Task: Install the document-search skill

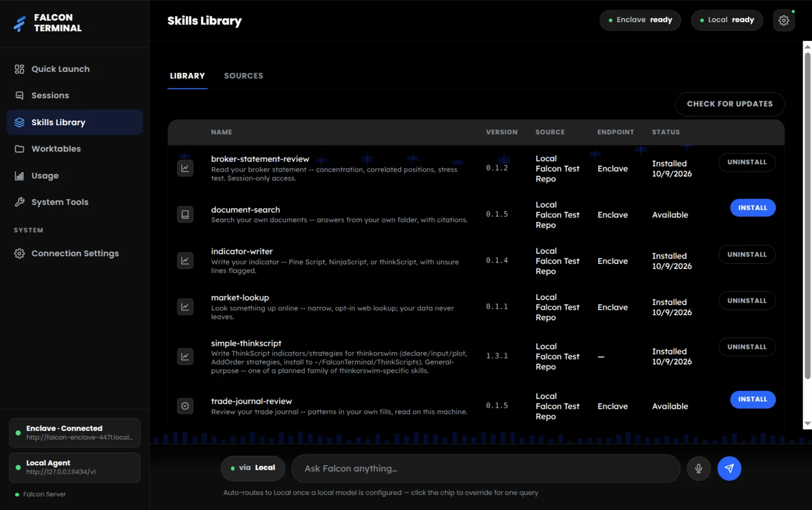Action: click(x=753, y=208)
